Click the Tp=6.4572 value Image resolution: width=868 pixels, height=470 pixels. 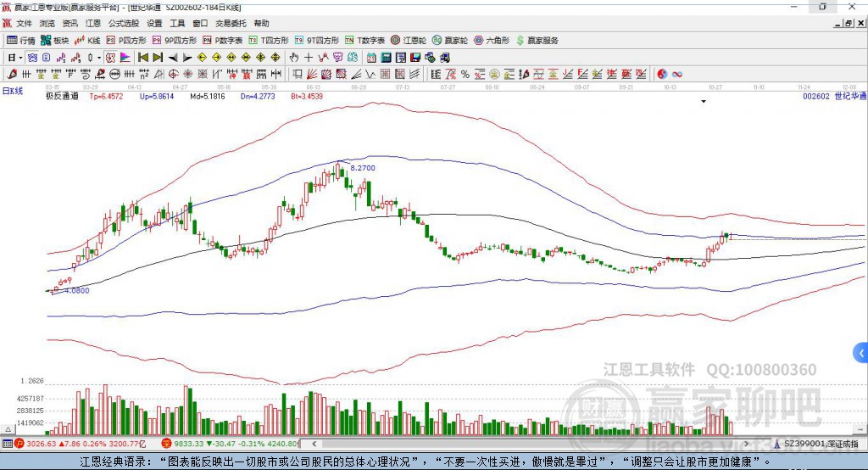[x=106, y=97]
